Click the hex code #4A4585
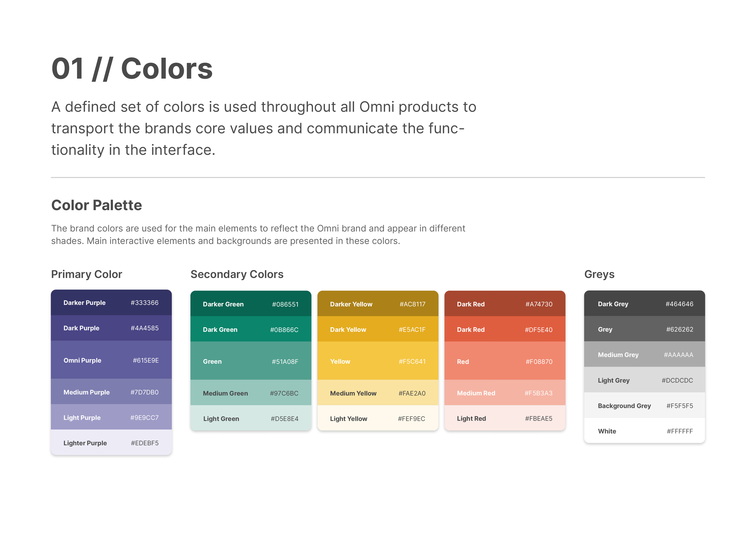 point(145,328)
